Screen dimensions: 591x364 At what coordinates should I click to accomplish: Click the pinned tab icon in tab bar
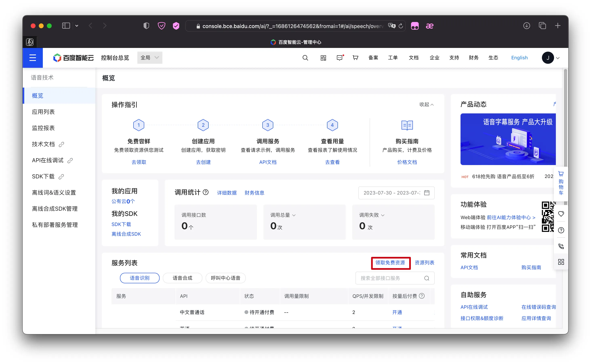(30, 42)
